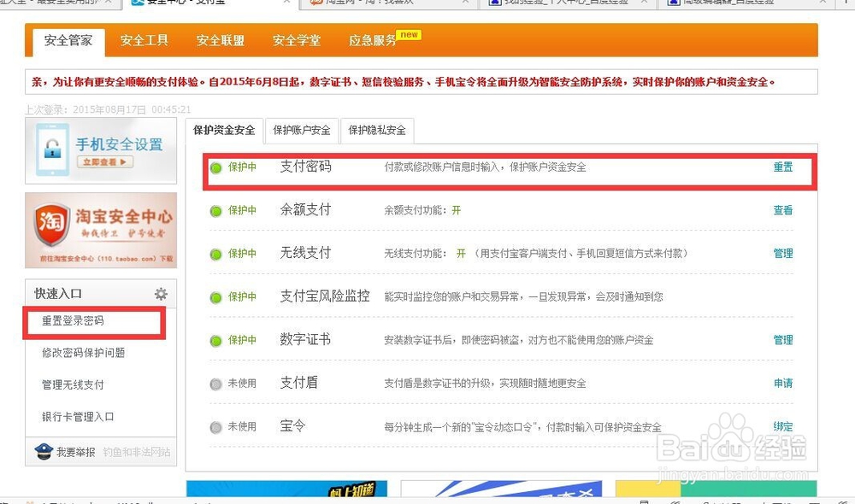855x504 pixels.
Task: Click 保护中 status label for 数字证书
Action: coord(242,340)
